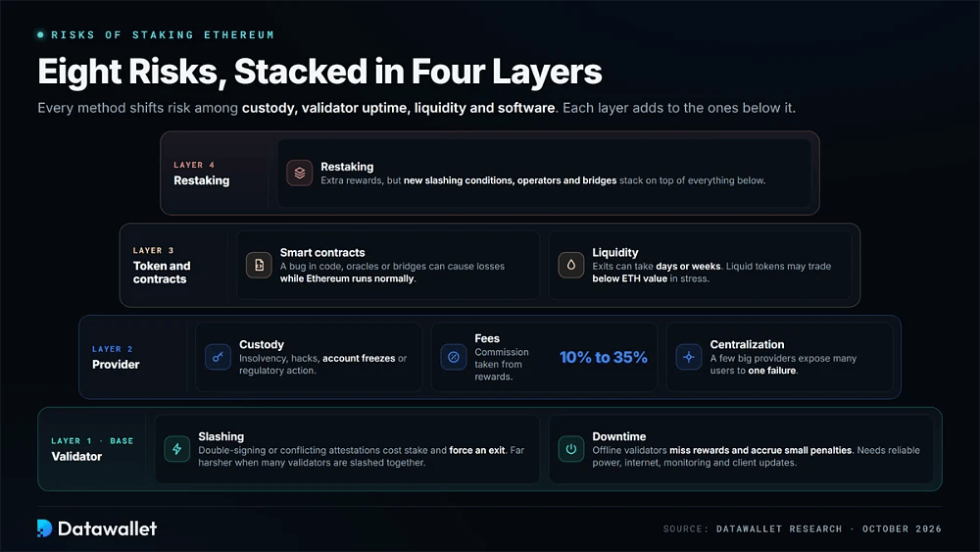980x552 pixels.
Task: Click the Layer 1 Base Validator label
Action: point(92,449)
